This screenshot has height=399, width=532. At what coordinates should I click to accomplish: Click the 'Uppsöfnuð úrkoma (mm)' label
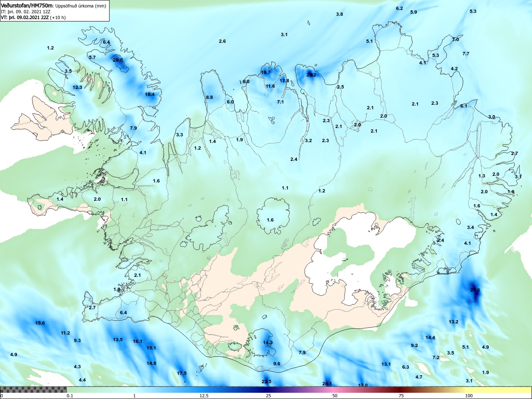(81, 6)
